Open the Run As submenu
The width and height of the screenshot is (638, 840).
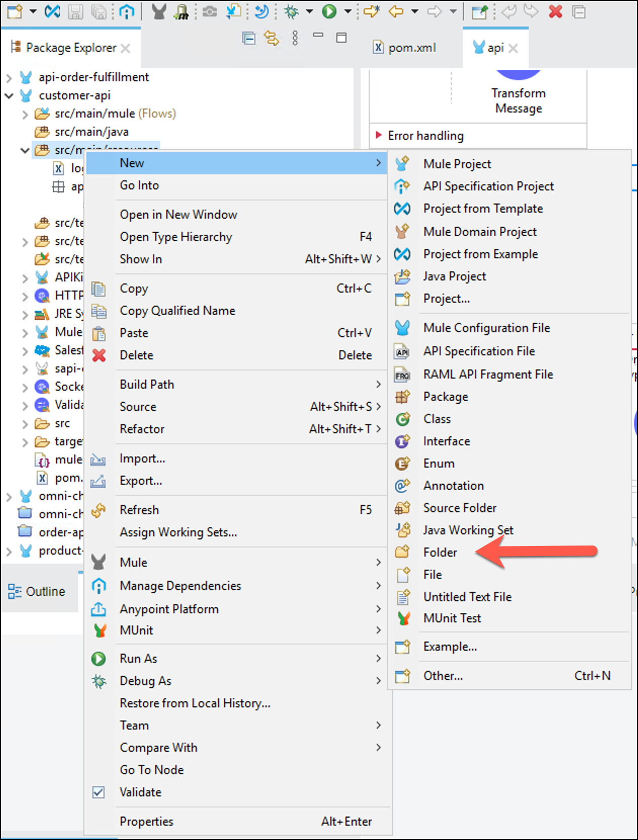click(238, 659)
